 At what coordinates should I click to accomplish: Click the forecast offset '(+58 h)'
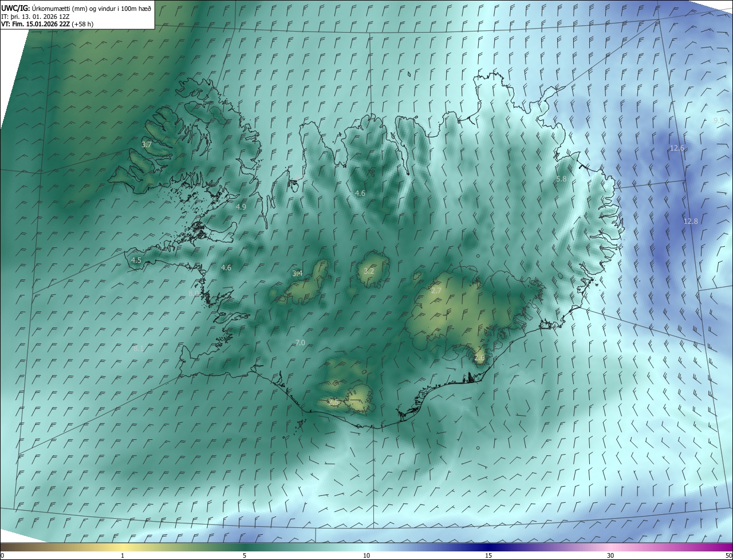coord(83,24)
